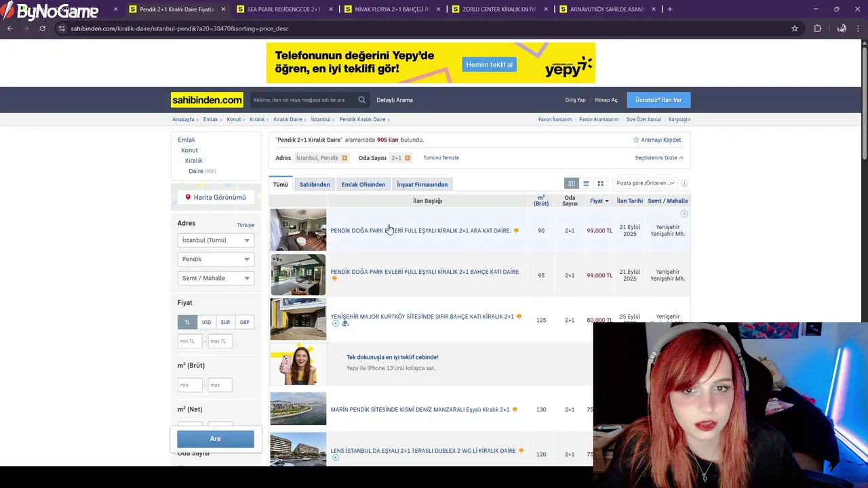Screen dimensions: 868x488
Task: Remove the İstanbul, Pendik address filter tag
Action: pos(344,158)
